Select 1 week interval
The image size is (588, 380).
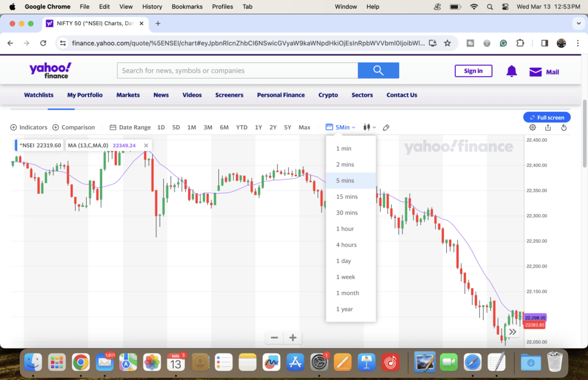[351, 277]
